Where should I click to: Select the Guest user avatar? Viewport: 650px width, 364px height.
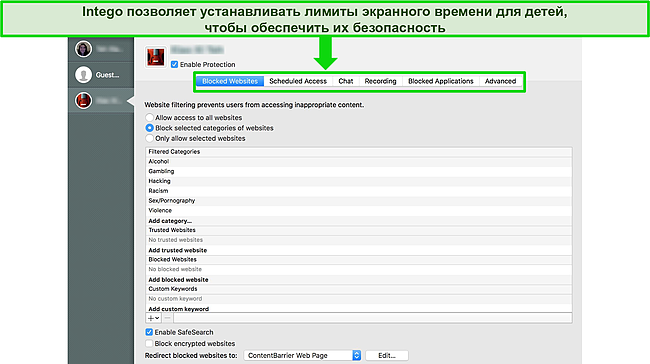point(83,75)
